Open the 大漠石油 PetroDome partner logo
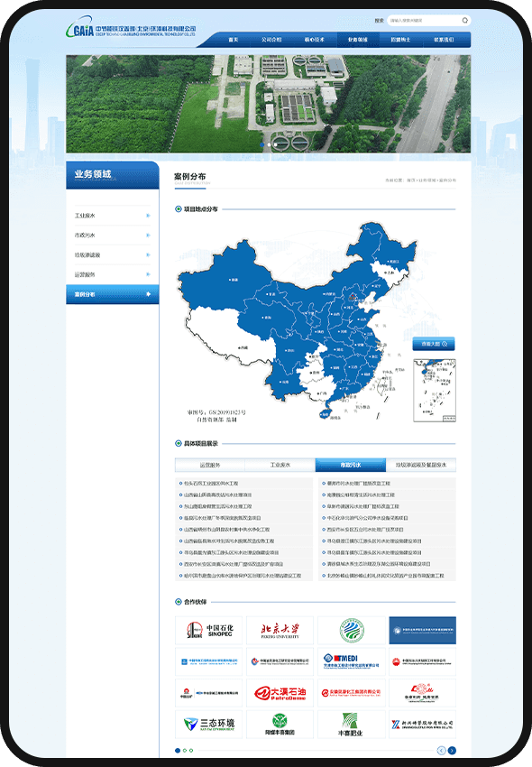Image resolution: width=532 pixels, height=767 pixels. pyautogui.click(x=280, y=693)
